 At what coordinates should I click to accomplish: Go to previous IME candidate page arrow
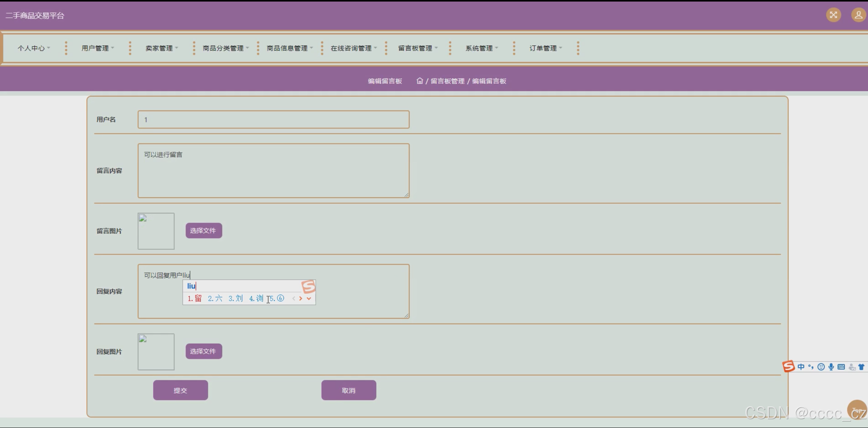tap(294, 298)
